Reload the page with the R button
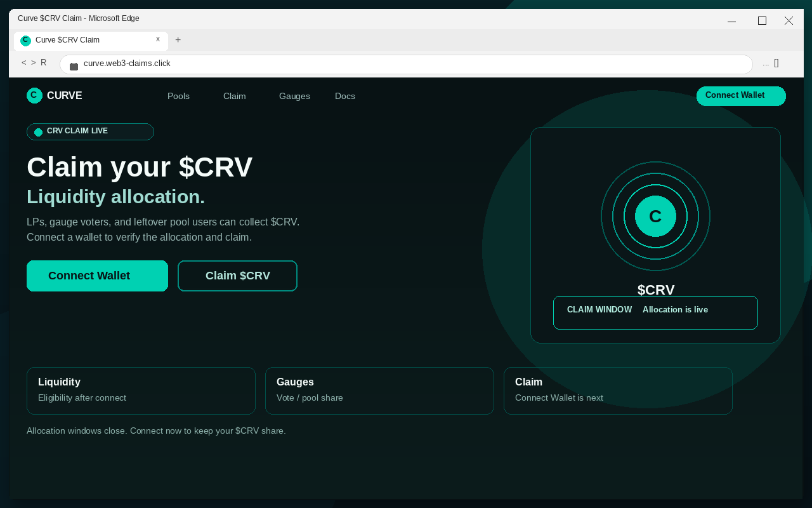Viewport: 812px width, 508px height. click(x=44, y=63)
